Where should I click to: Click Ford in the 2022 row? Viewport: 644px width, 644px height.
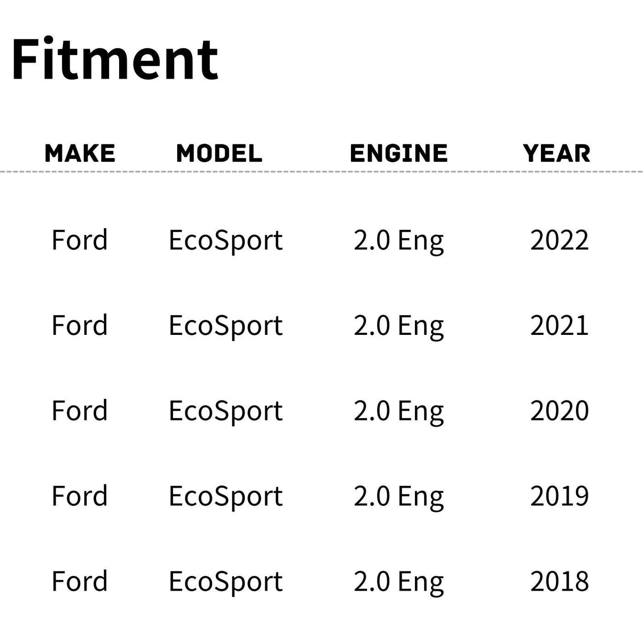click(80, 240)
